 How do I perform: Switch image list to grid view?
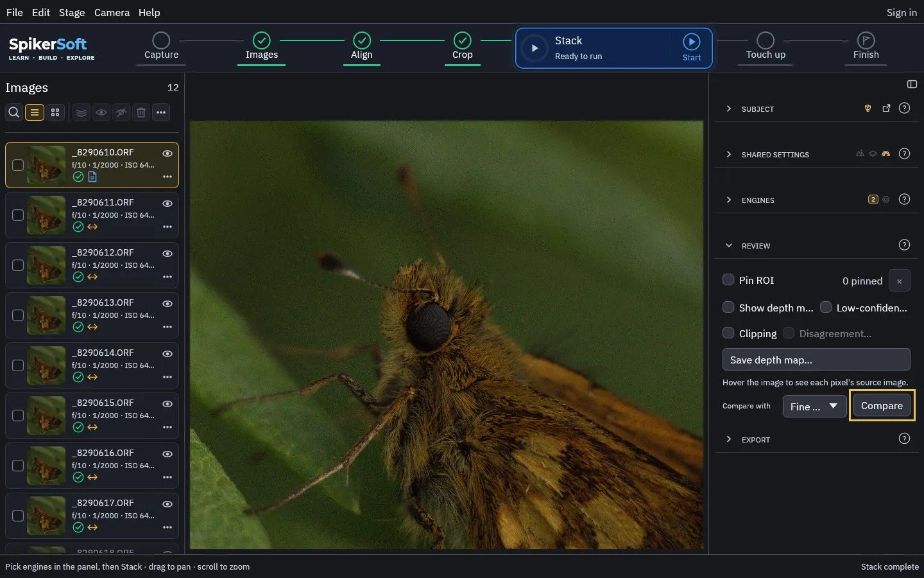pyautogui.click(x=55, y=112)
